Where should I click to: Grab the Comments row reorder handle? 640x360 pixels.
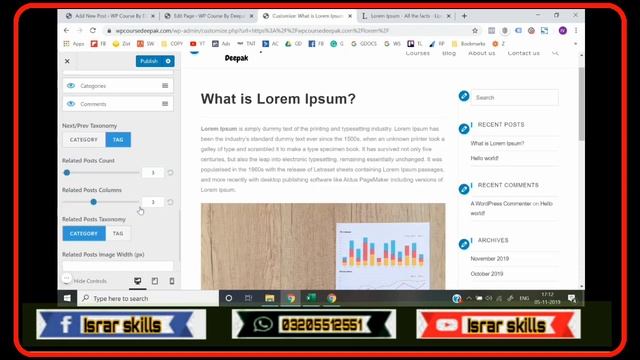tap(165, 104)
